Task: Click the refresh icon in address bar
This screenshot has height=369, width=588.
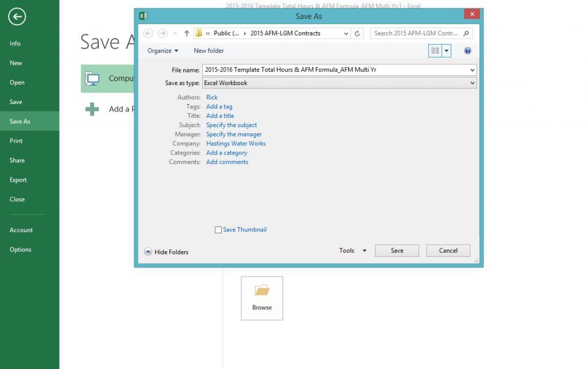Action: click(357, 33)
